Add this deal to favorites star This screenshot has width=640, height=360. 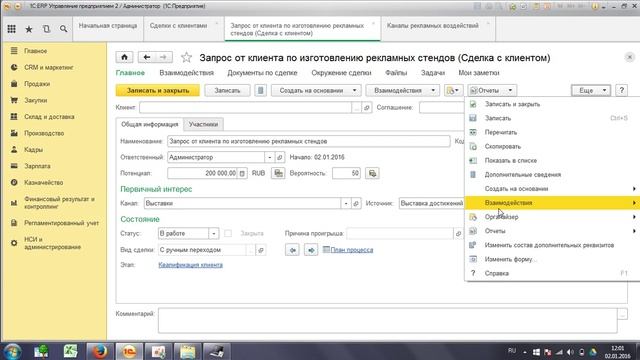point(187,57)
